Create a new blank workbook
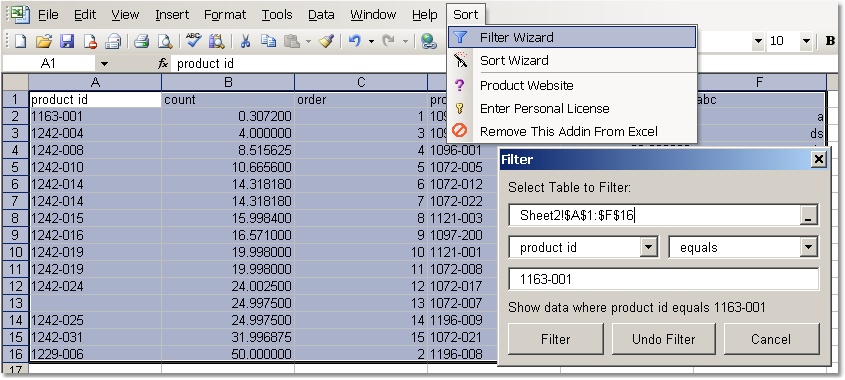The width and height of the screenshot is (845, 380). coord(20,41)
